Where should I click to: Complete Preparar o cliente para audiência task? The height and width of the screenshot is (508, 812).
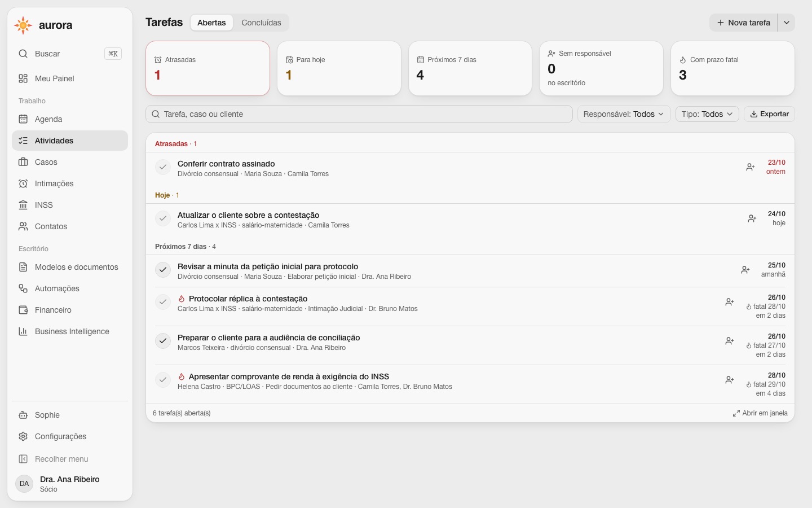pos(163,341)
